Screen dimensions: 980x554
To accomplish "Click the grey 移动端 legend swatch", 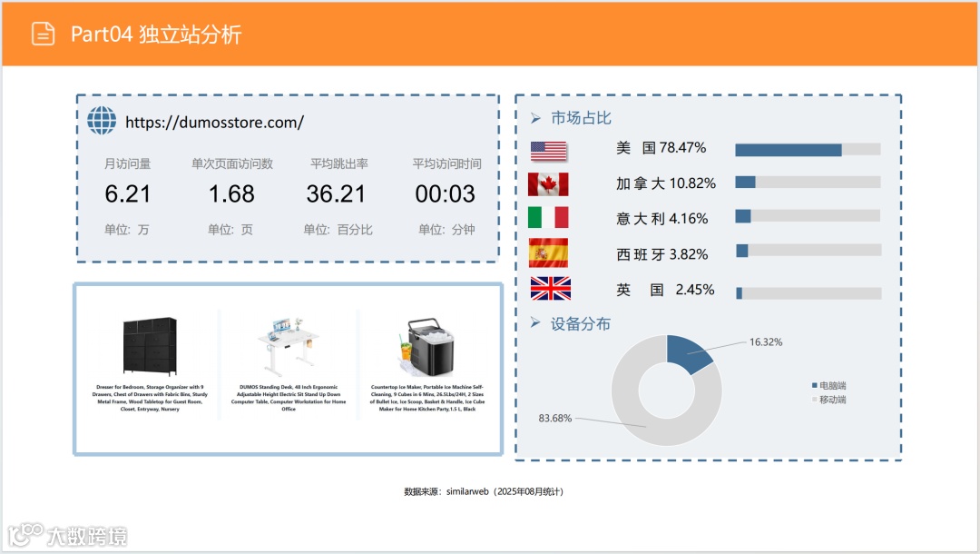I will pyautogui.click(x=814, y=400).
